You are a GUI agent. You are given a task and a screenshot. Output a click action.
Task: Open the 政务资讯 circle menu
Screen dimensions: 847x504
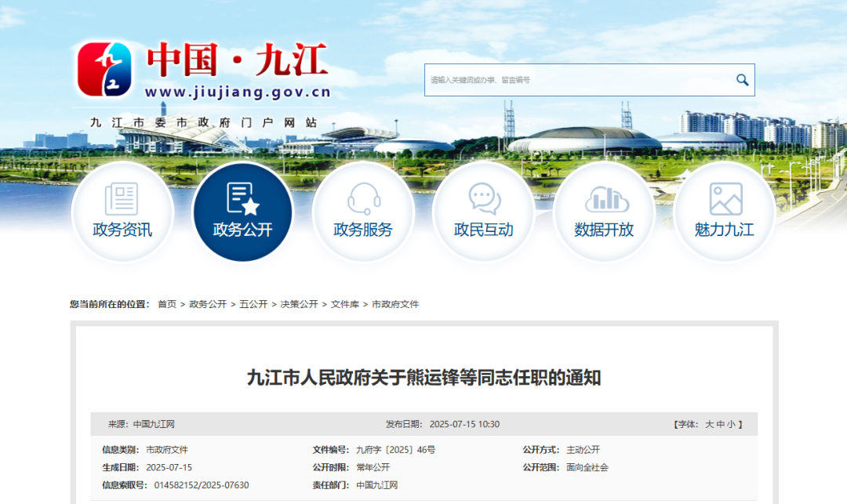tap(122, 212)
